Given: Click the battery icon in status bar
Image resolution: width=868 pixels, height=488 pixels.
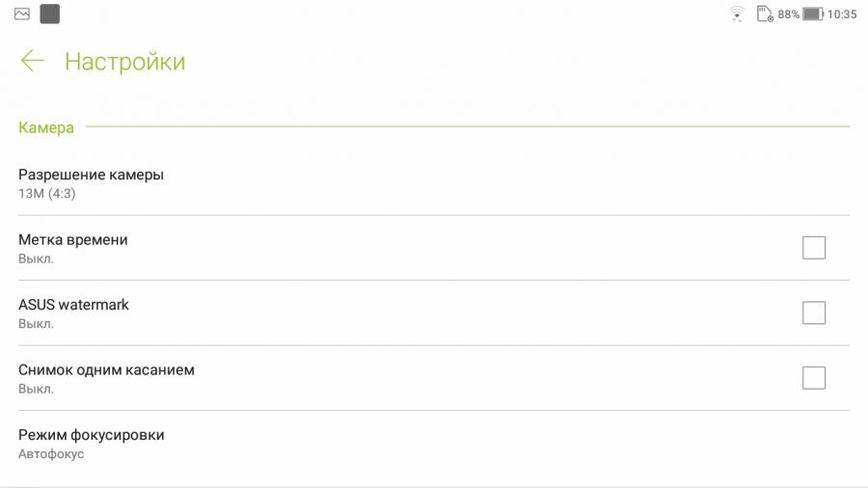Looking at the screenshot, I should [813, 14].
